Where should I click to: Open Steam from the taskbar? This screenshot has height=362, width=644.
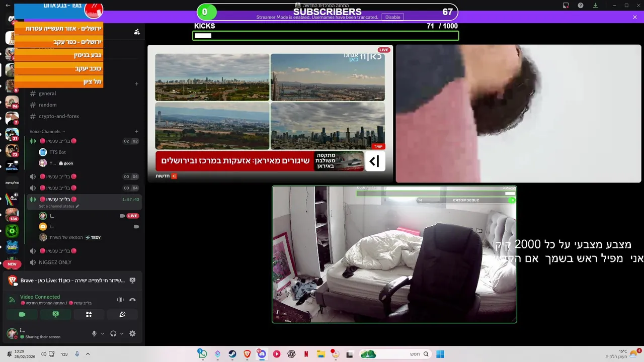pos(232,354)
